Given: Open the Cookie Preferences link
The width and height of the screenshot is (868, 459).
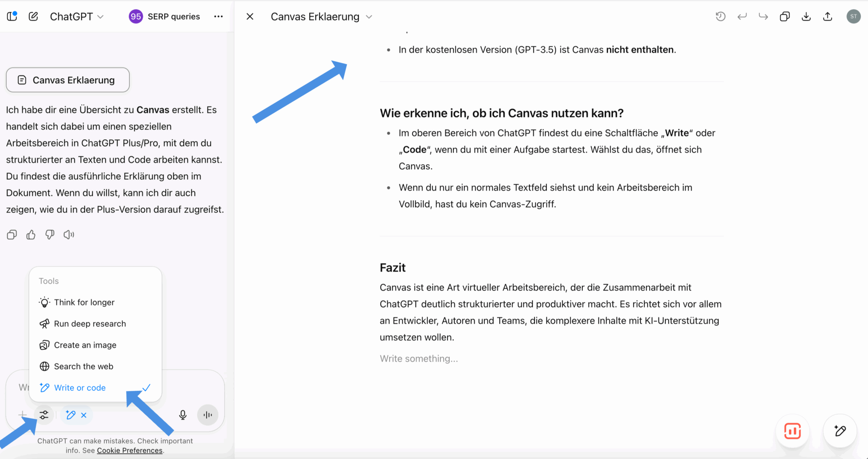Looking at the screenshot, I should pyautogui.click(x=129, y=450).
